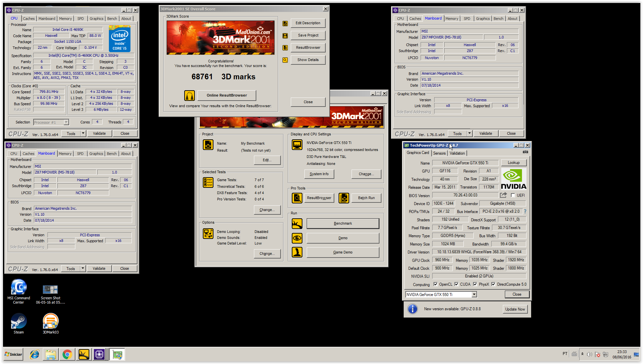Open SPD tab in bottom-left CPU-Z
This screenshot has height=364, width=643.
point(80,154)
